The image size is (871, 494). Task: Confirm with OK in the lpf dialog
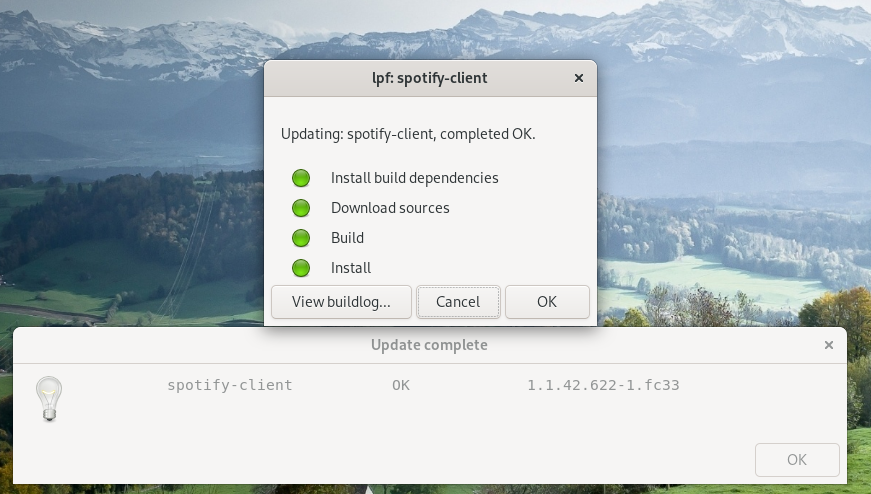(x=547, y=301)
